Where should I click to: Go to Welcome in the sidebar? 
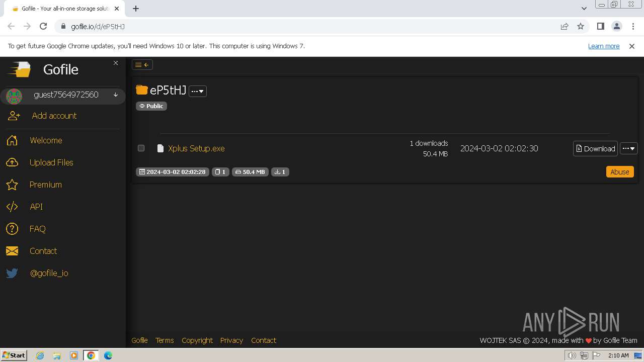(x=46, y=140)
